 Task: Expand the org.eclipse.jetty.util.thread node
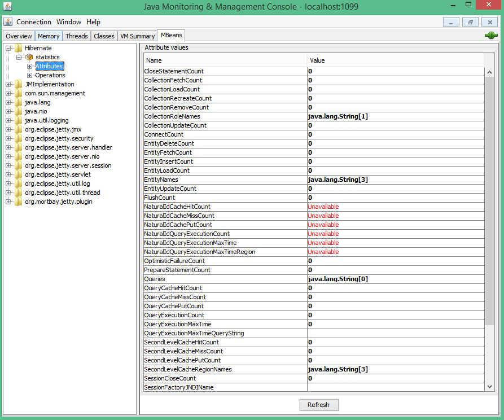click(8, 193)
